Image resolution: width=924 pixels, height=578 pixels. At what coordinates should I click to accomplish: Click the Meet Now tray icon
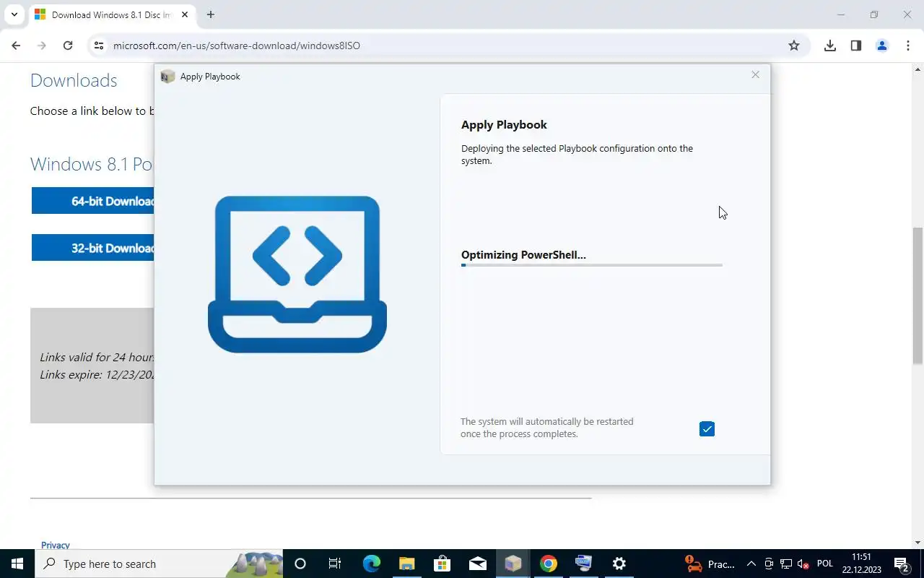(x=769, y=564)
